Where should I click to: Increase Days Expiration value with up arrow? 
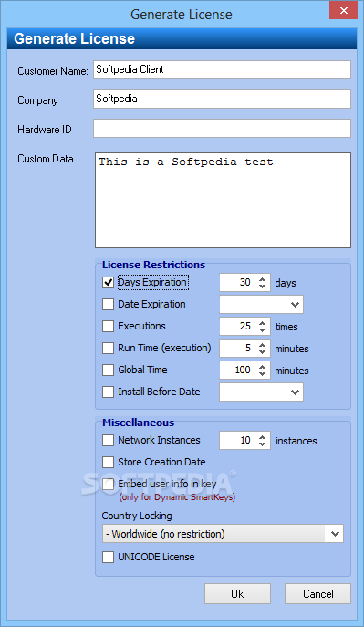(x=262, y=278)
